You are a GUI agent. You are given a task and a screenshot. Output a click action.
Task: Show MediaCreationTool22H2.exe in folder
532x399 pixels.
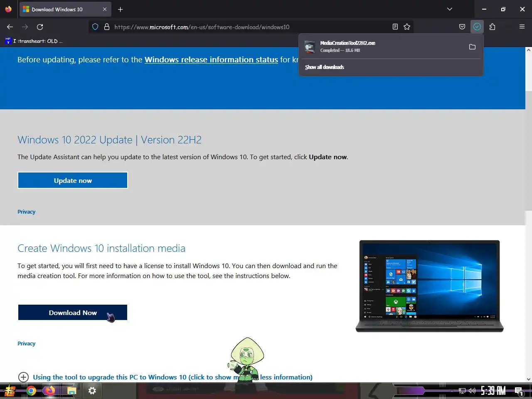coord(472,47)
